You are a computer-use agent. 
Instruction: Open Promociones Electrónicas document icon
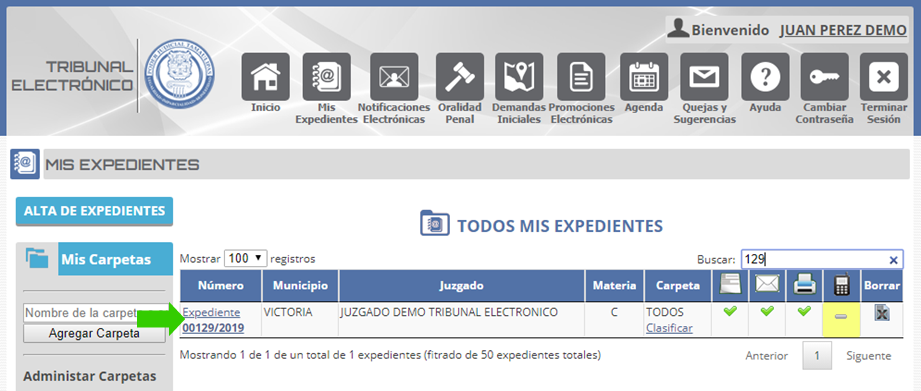click(581, 77)
